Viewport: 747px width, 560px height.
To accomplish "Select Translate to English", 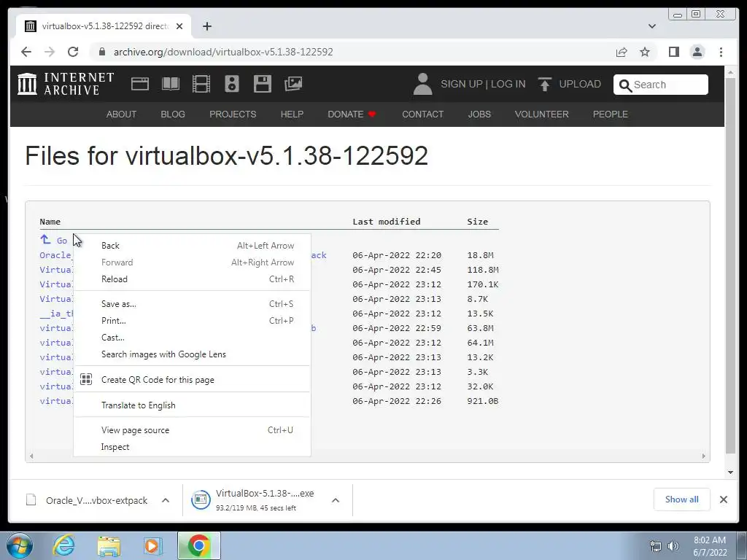I will point(192,405).
